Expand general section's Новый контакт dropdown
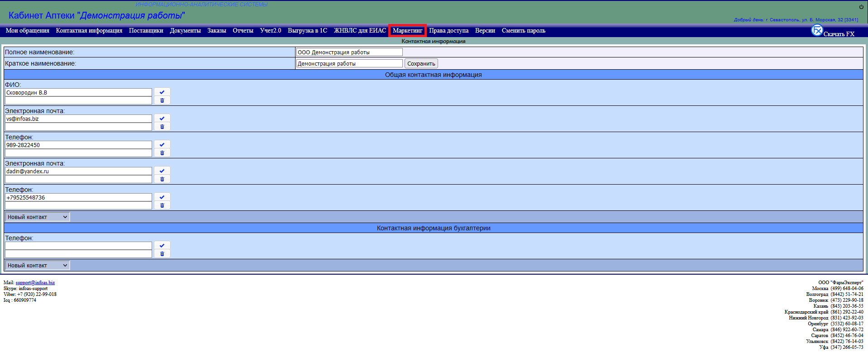Screen dimensions: 868x352 38,217
